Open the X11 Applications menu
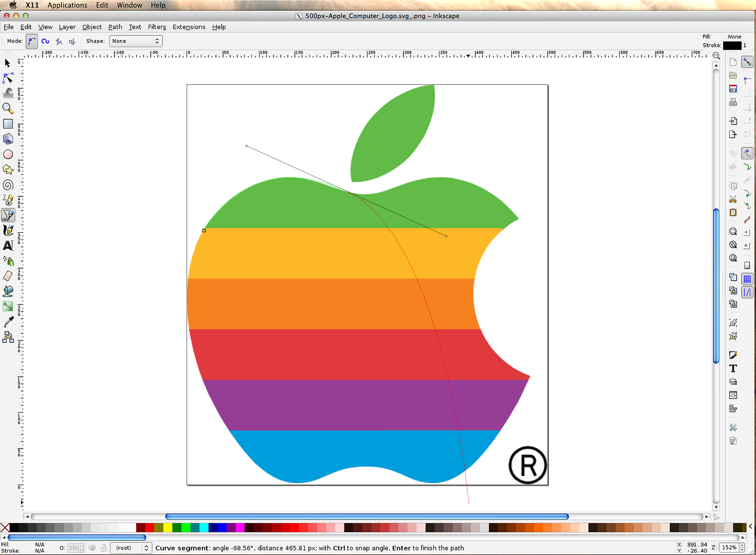 pos(67,5)
